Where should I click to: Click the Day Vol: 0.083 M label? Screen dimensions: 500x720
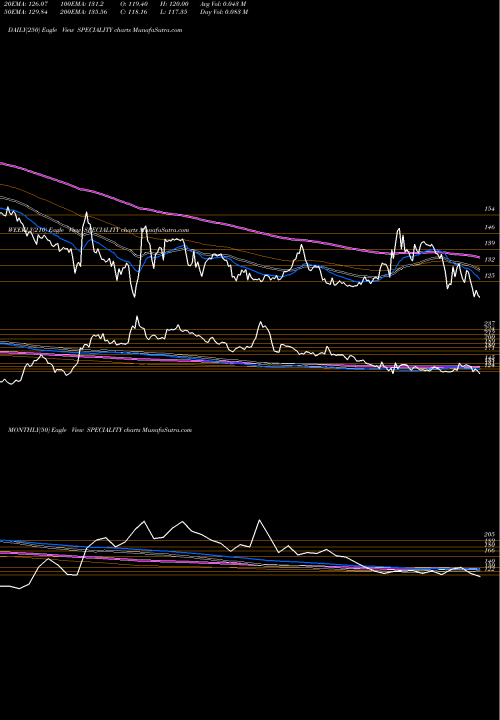[224, 12]
